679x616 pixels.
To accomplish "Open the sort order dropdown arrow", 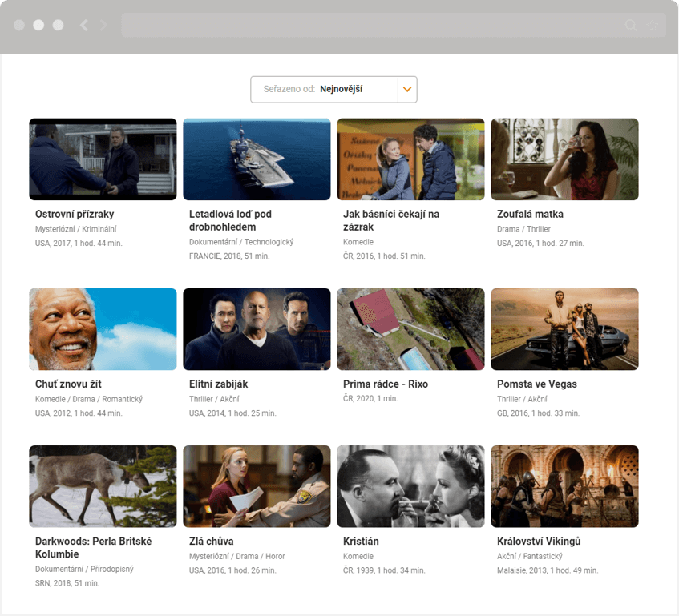I will 407,90.
